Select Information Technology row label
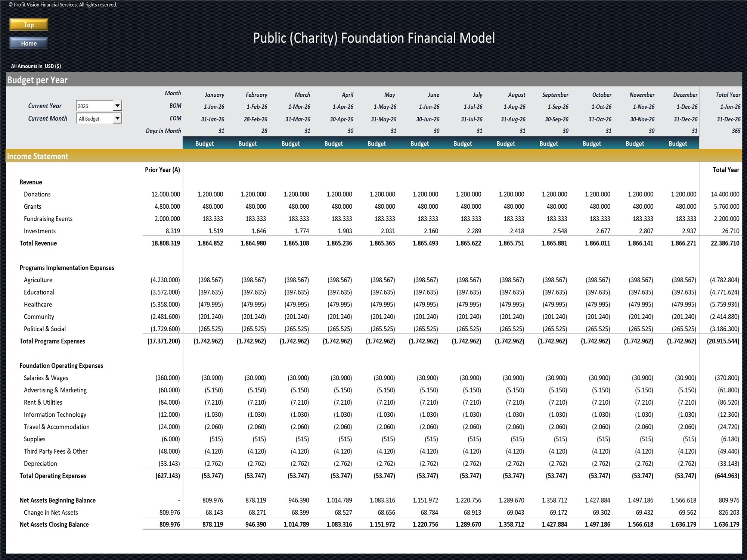The image size is (747, 560). [55, 415]
